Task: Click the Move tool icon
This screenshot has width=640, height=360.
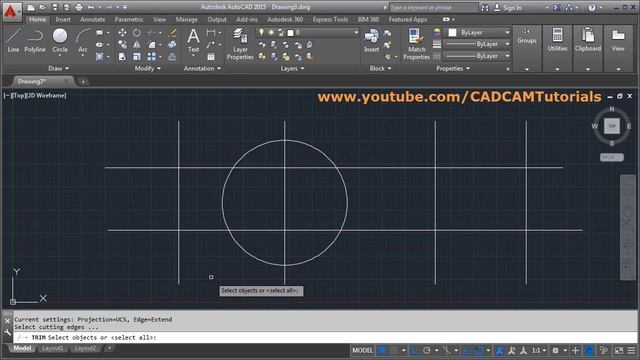Action: pyautogui.click(x=122, y=33)
